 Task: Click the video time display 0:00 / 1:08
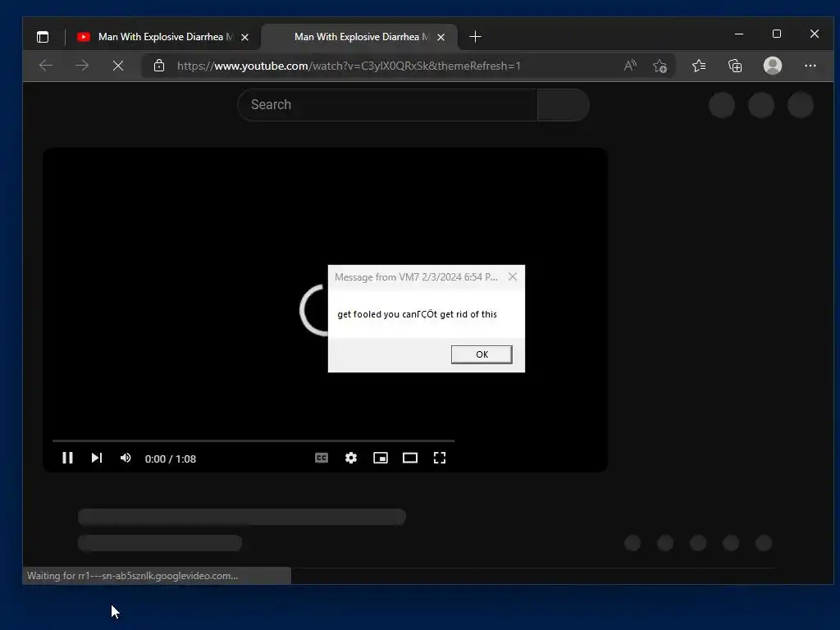point(171,459)
